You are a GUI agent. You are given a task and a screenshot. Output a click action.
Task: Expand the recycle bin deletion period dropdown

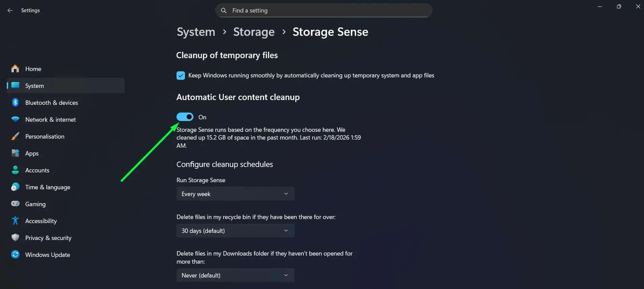coord(235,231)
